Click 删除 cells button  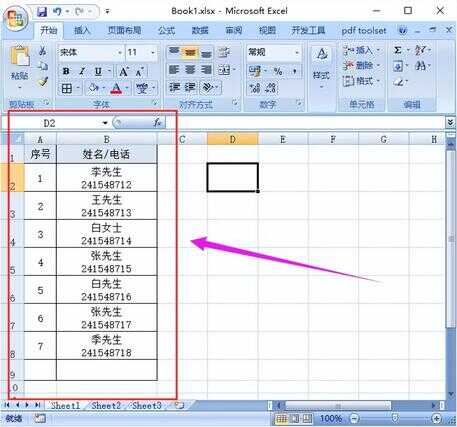pos(362,65)
